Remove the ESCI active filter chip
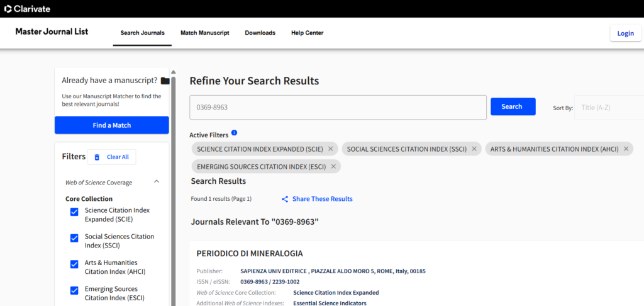 [333, 167]
